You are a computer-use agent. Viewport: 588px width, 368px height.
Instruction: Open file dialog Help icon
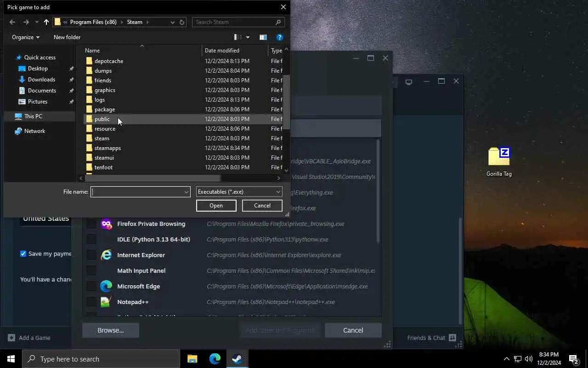click(280, 37)
